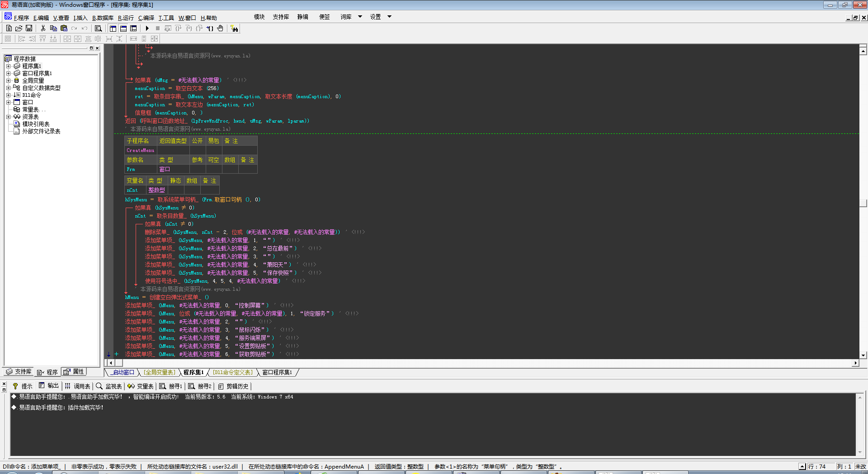Select 模块引用表 in the tree
The height and width of the screenshot is (474, 868).
click(x=36, y=124)
